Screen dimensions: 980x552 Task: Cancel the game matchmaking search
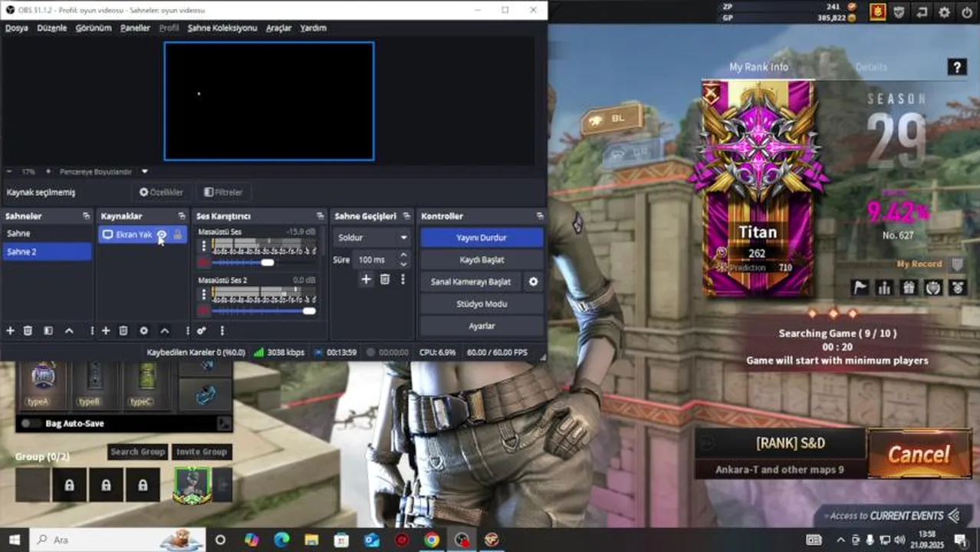(919, 454)
